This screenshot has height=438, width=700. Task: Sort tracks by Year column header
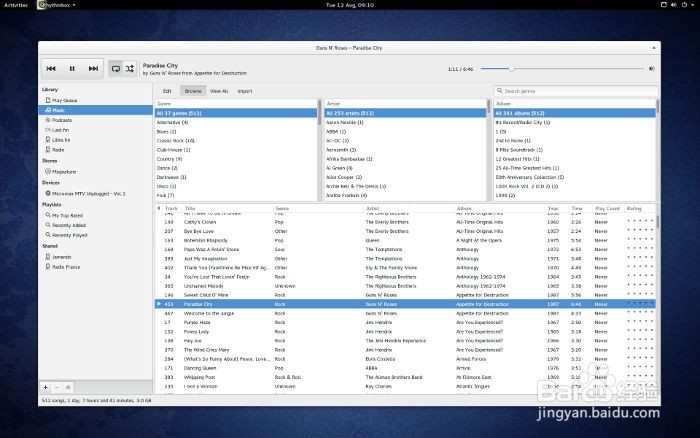(553, 208)
